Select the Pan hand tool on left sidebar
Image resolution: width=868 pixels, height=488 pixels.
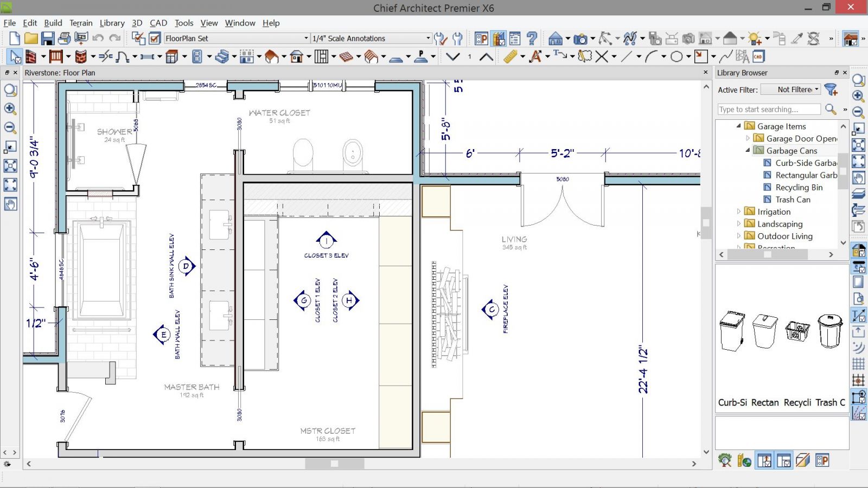click(10, 204)
